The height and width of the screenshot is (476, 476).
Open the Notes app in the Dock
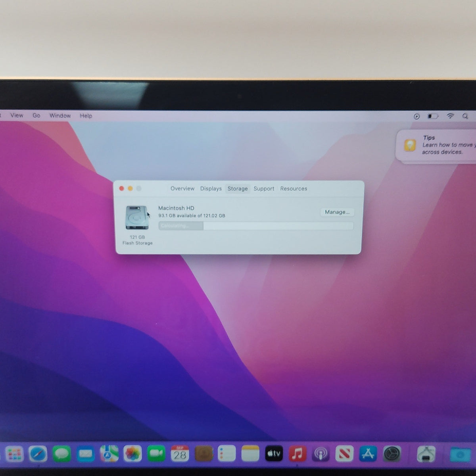(x=250, y=453)
